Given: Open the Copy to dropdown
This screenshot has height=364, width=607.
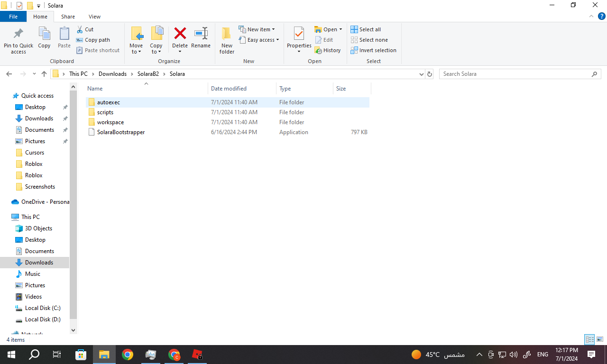Looking at the screenshot, I should 156,41.
